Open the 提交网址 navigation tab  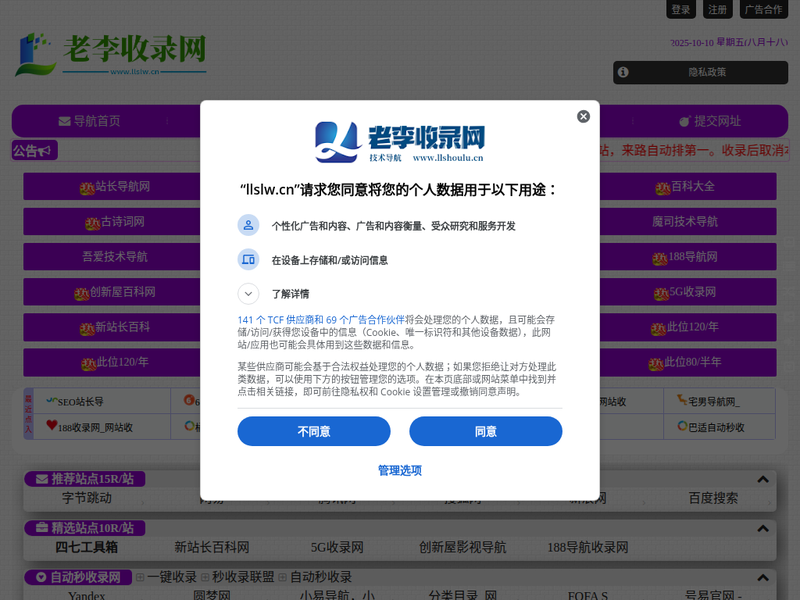click(709, 121)
